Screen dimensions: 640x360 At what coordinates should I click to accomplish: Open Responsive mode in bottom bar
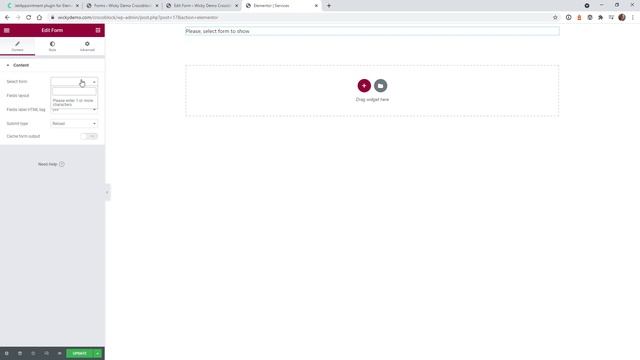[46, 353]
